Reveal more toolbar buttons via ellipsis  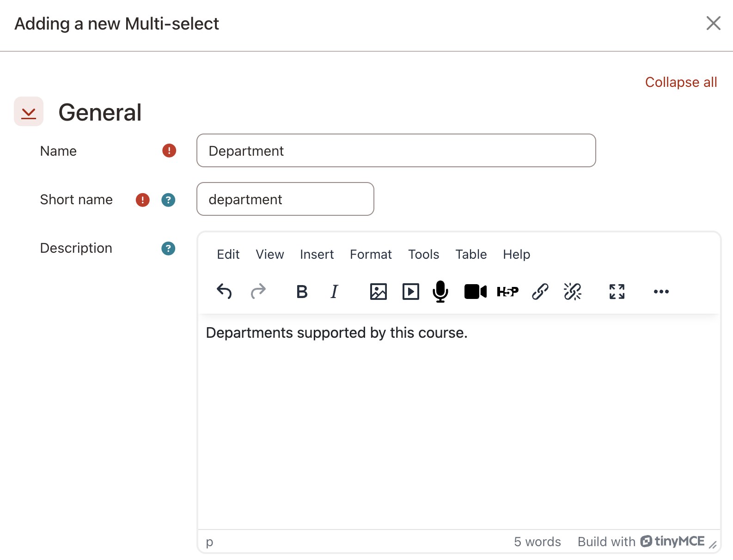(661, 292)
